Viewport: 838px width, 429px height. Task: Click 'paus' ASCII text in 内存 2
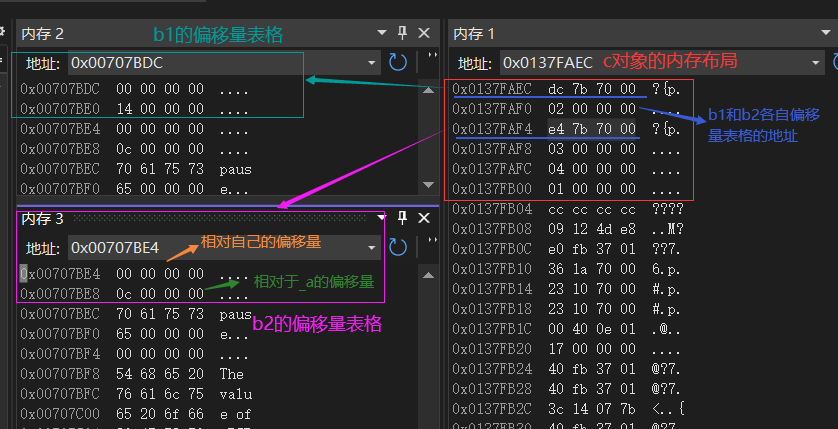[x=235, y=169]
